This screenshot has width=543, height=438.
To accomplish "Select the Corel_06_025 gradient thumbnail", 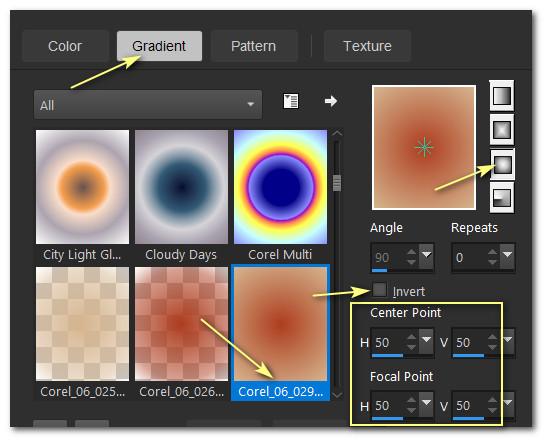I will point(82,324).
